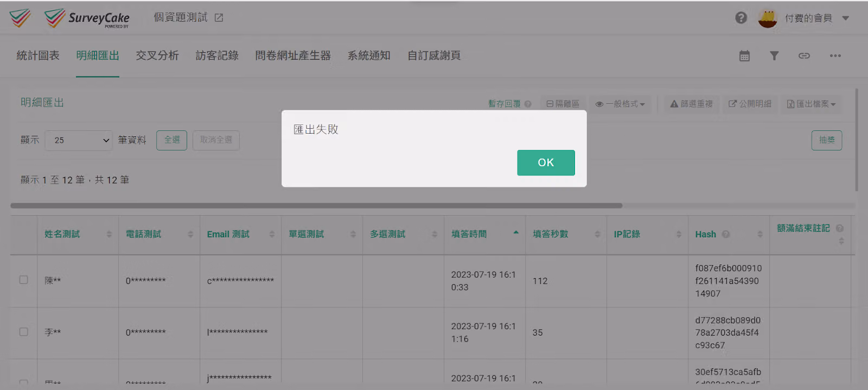Click the 抽獎 button
The width and height of the screenshot is (868, 390).
(827, 140)
